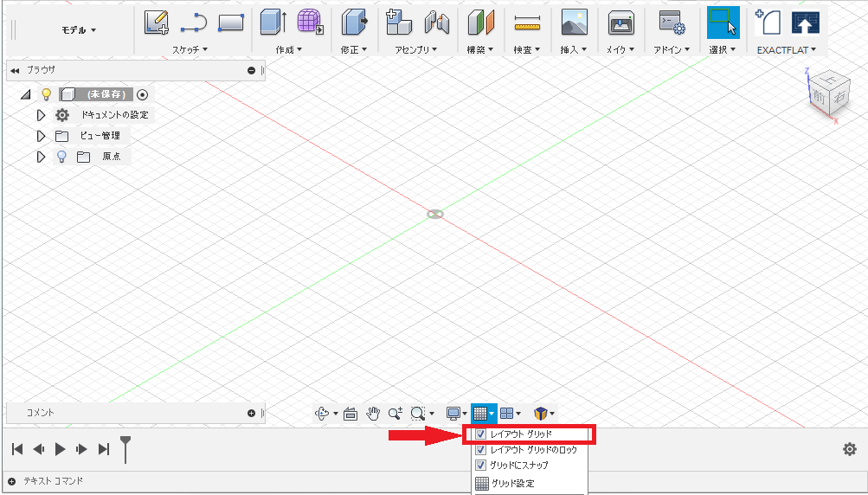Select the Insert image icon
The image size is (868, 495).
[574, 22]
